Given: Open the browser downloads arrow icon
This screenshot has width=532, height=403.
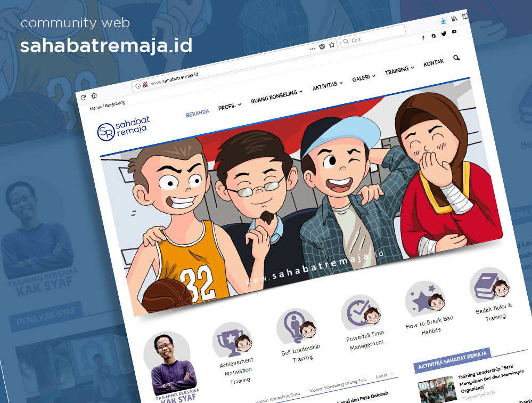Looking at the screenshot, I should tap(443, 21).
